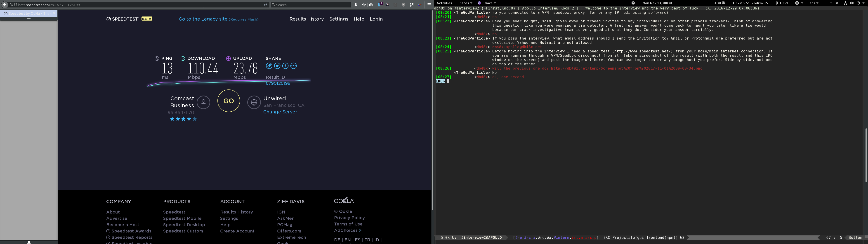
Task: Click the PCMag link under Ziff Davis
Action: [x=285, y=225]
